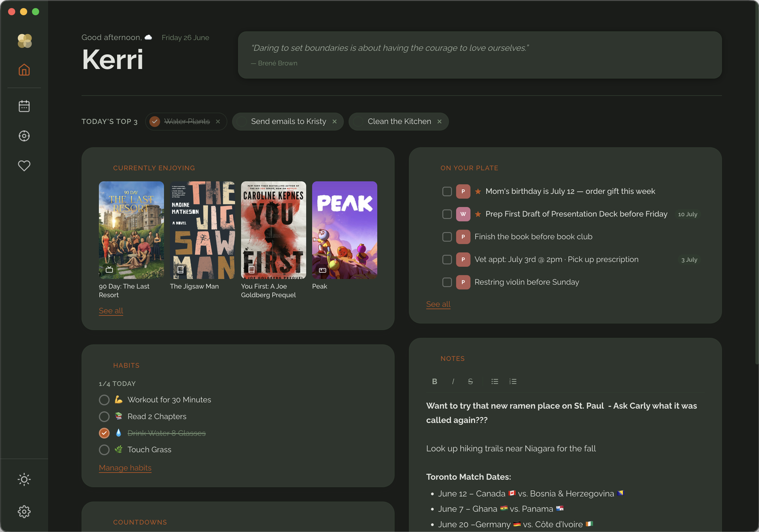Viewport: 759px width, 532px height.
Task: Remove Send emails to Kristy chip
Action: [335, 121]
